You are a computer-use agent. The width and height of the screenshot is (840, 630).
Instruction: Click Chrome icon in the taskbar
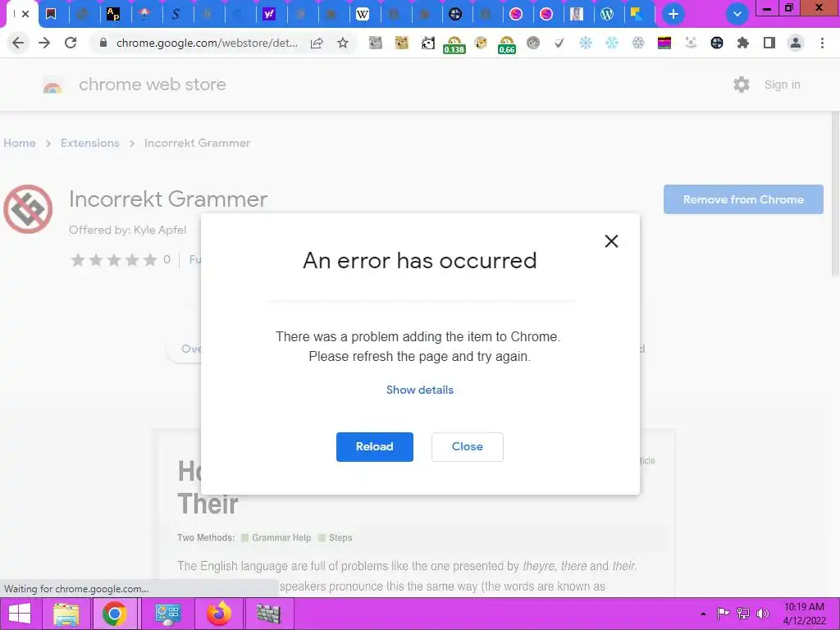point(114,614)
